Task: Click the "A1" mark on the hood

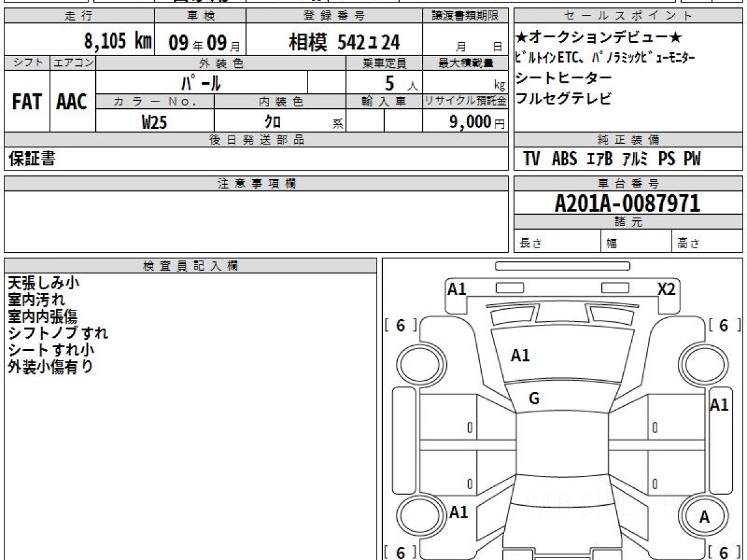Action: (520, 355)
